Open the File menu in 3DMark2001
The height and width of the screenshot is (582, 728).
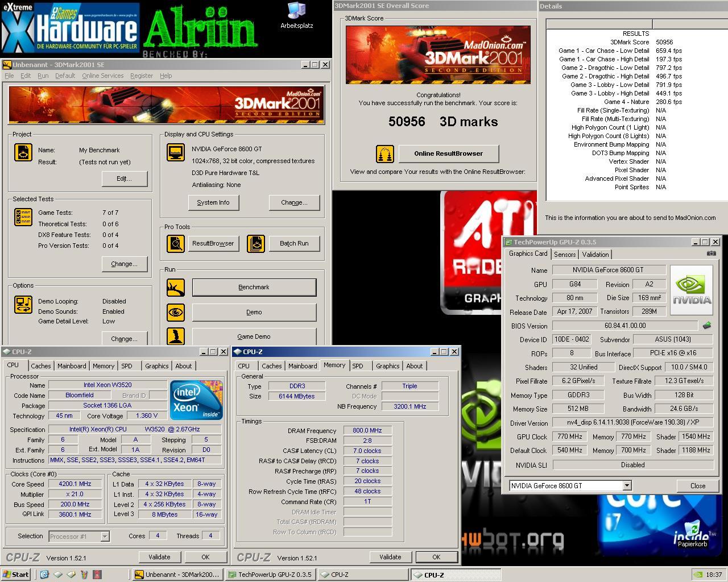(x=9, y=76)
